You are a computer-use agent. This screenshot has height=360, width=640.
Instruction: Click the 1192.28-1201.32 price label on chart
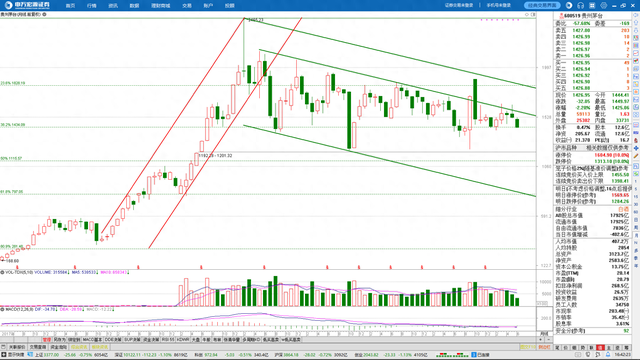[216, 156]
